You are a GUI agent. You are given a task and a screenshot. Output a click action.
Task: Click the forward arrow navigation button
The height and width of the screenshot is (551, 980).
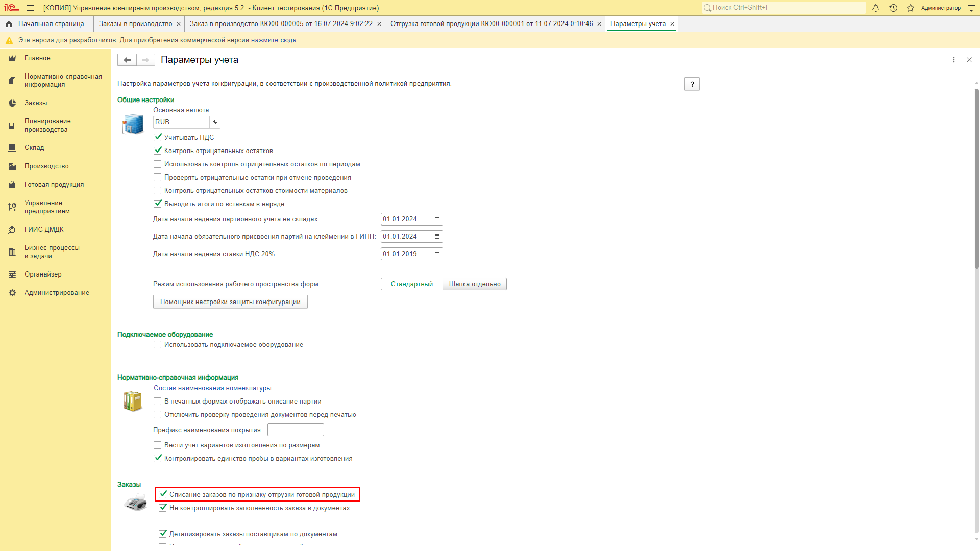[x=145, y=60]
